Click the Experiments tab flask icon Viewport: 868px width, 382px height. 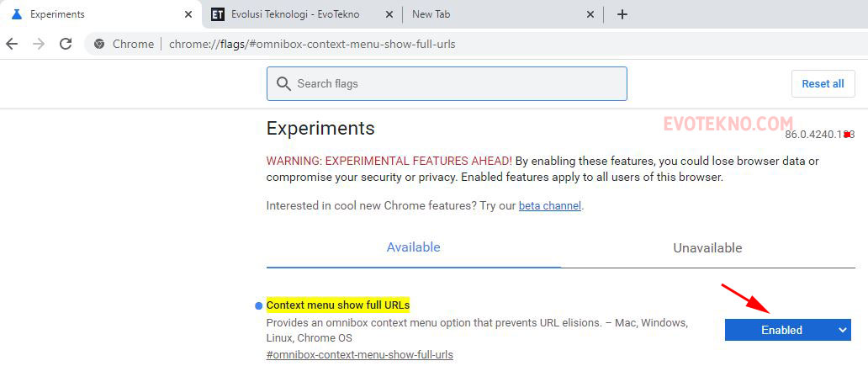point(16,14)
